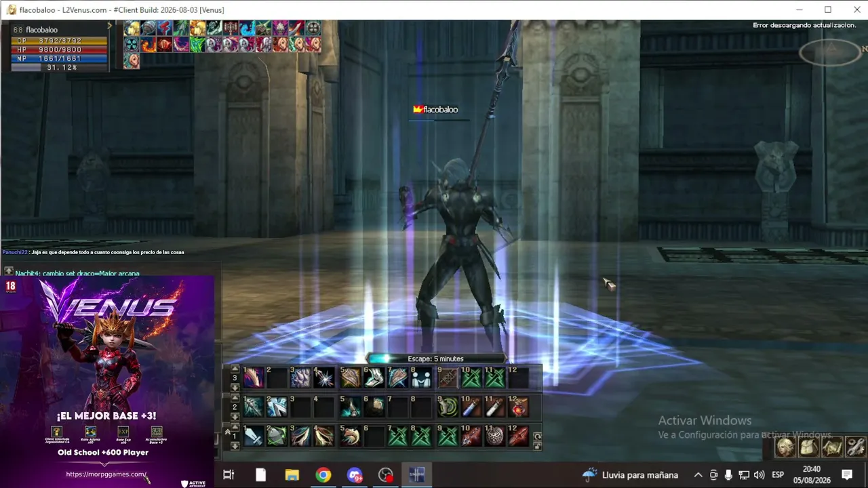Open the volume control in system tray

pyautogui.click(x=759, y=474)
